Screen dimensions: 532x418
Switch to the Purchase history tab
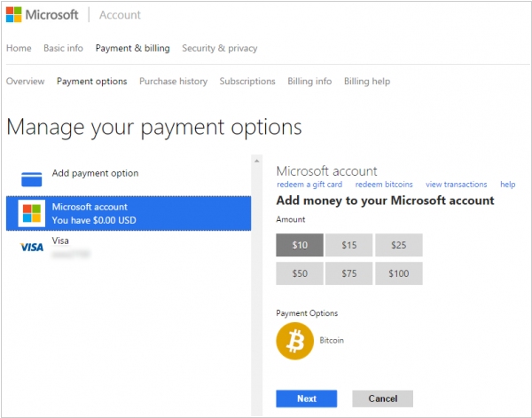pos(173,81)
